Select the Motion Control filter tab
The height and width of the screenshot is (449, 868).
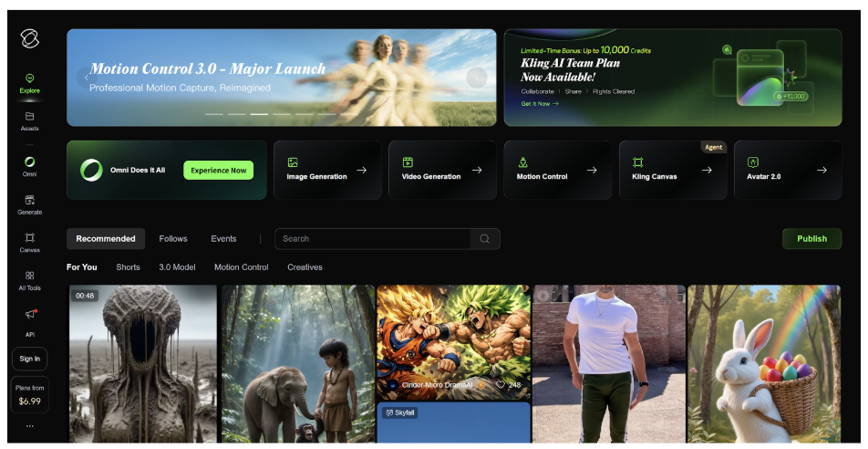coord(241,267)
